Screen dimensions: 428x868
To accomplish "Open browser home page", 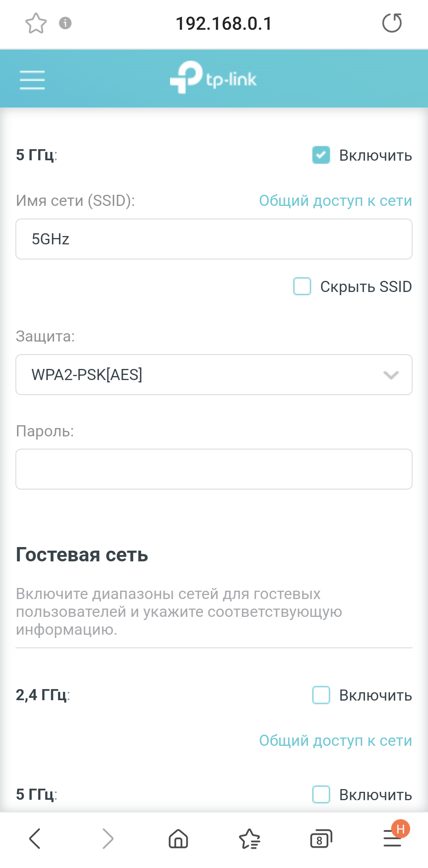I will (178, 839).
